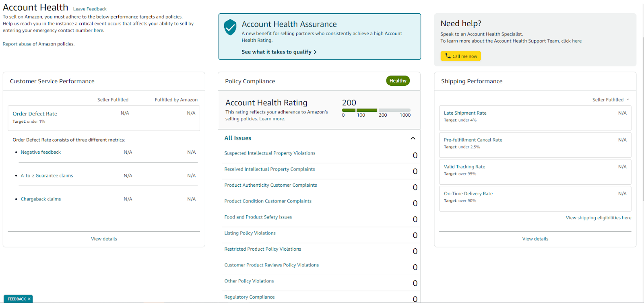Click the 200 rating value
The height and width of the screenshot is (303, 644).
coord(349,103)
